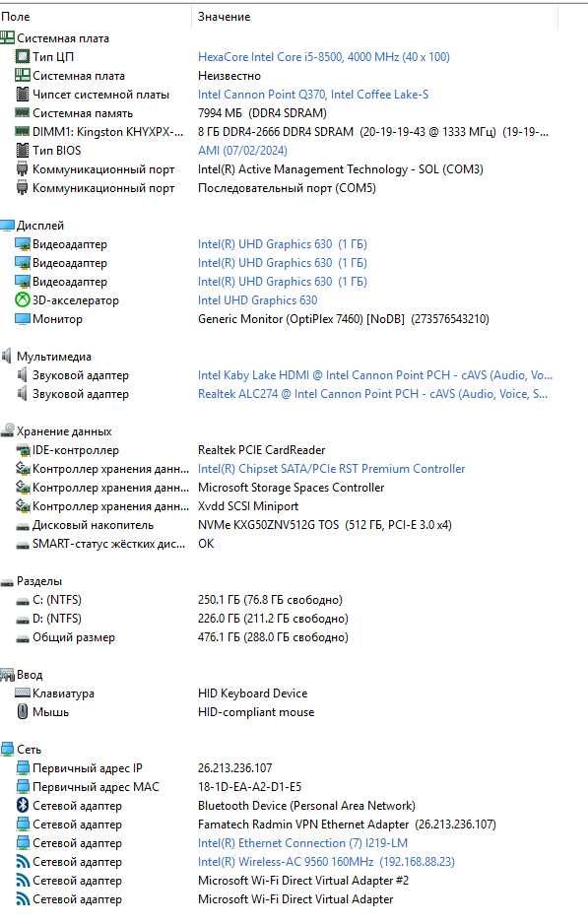Image resolution: width=588 pixels, height=924 pixels.
Task: Click the Первичный адрес IP network icon
Action: coord(23,767)
